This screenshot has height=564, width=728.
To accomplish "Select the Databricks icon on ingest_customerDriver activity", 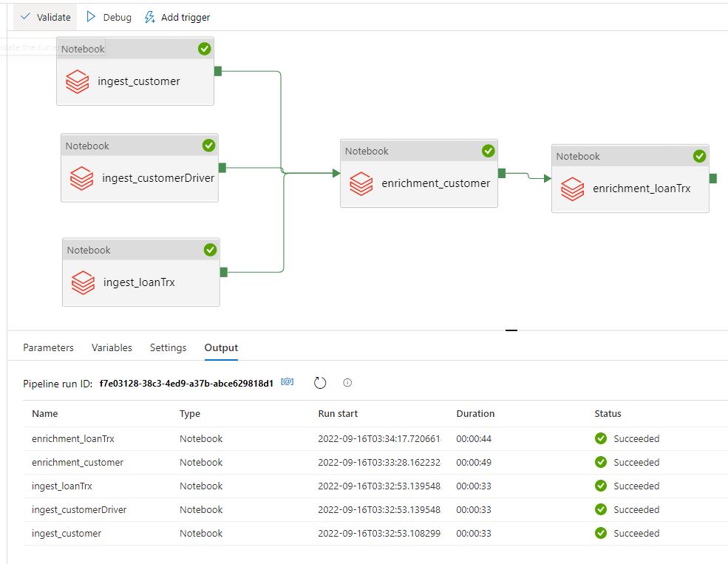I will (x=82, y=178).
